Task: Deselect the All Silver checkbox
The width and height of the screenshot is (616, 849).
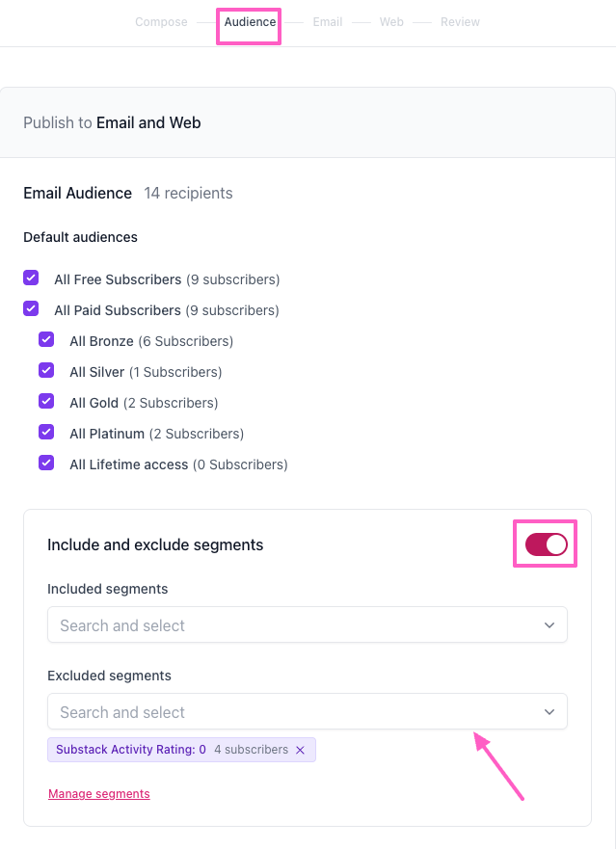Action: (46, 370)
